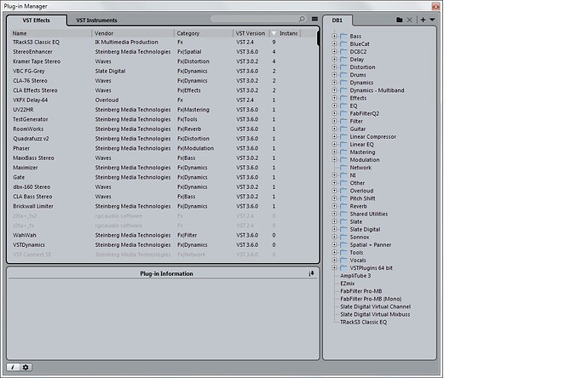Viewport: 588px width, 378px height.
Task: Switch to the VST Instruments tab
Action: click(x=97, y=20)
